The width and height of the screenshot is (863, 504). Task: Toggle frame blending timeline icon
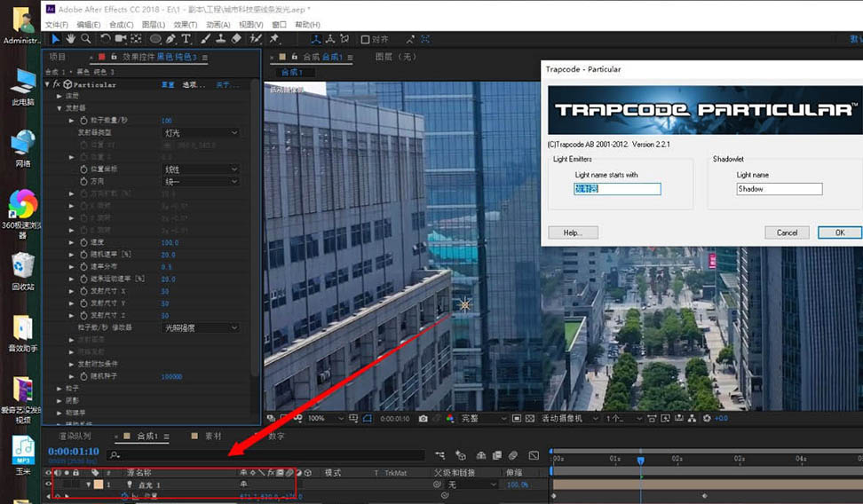click(497, 455)
